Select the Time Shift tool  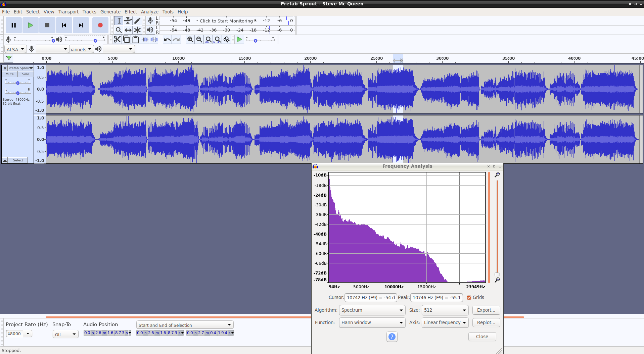tap(128, 30)
